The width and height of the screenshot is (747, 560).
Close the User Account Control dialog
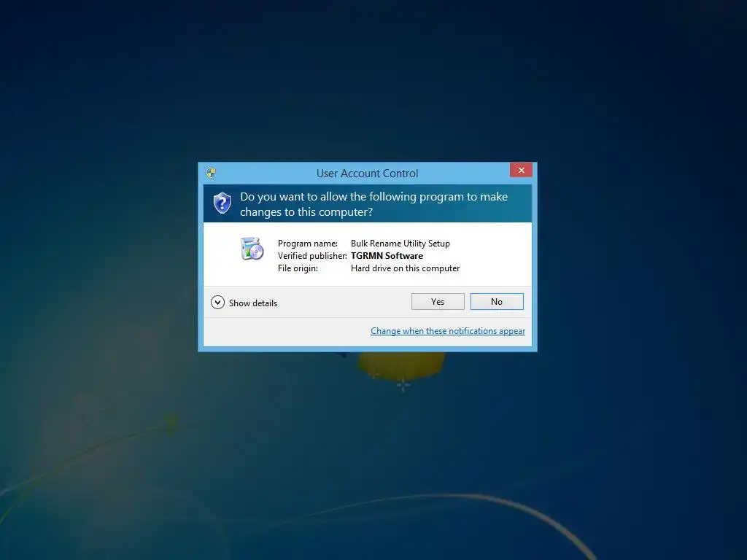[521, 170]
